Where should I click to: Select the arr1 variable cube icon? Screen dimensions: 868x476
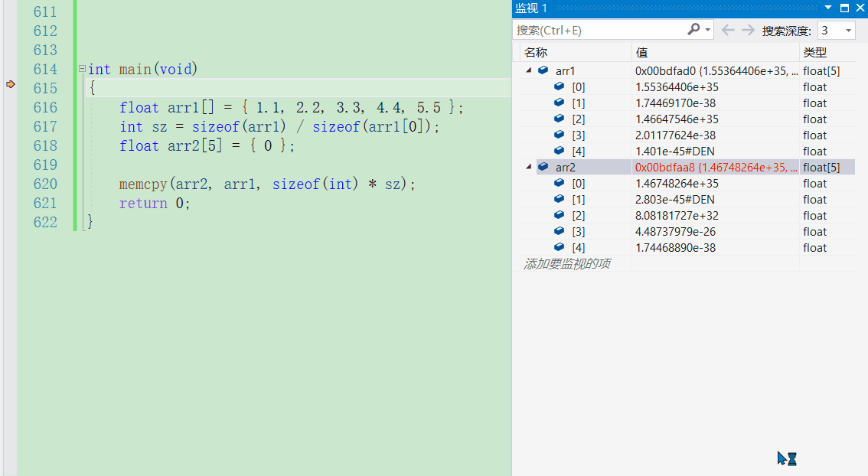click(543, 70)
